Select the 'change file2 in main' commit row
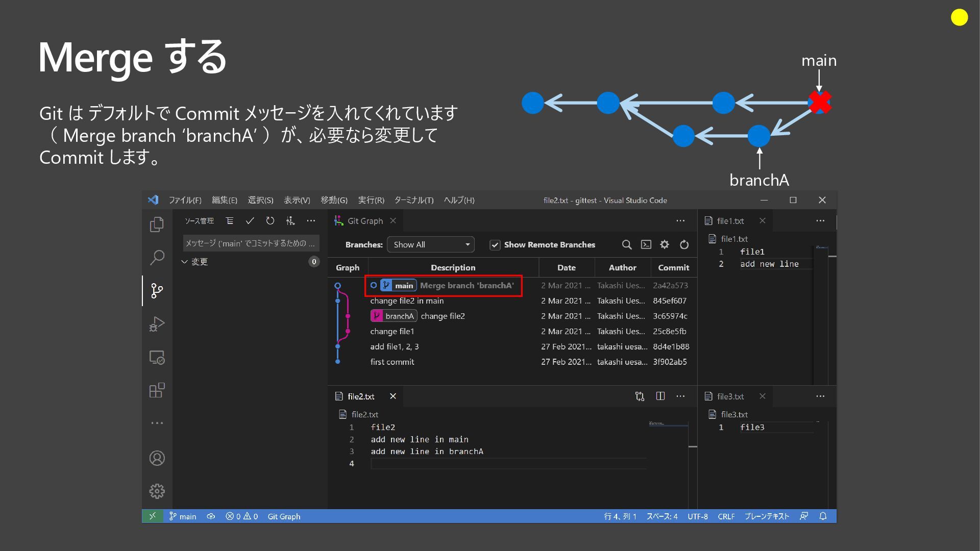The image size is (980, 551). [407, 301]
